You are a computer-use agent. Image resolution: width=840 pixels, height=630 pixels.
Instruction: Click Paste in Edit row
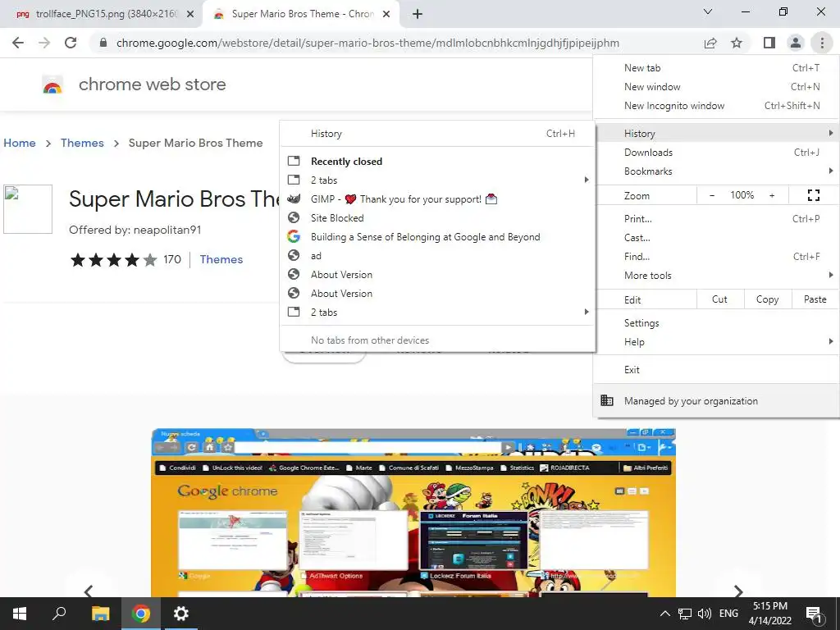[x=815, y=299]
